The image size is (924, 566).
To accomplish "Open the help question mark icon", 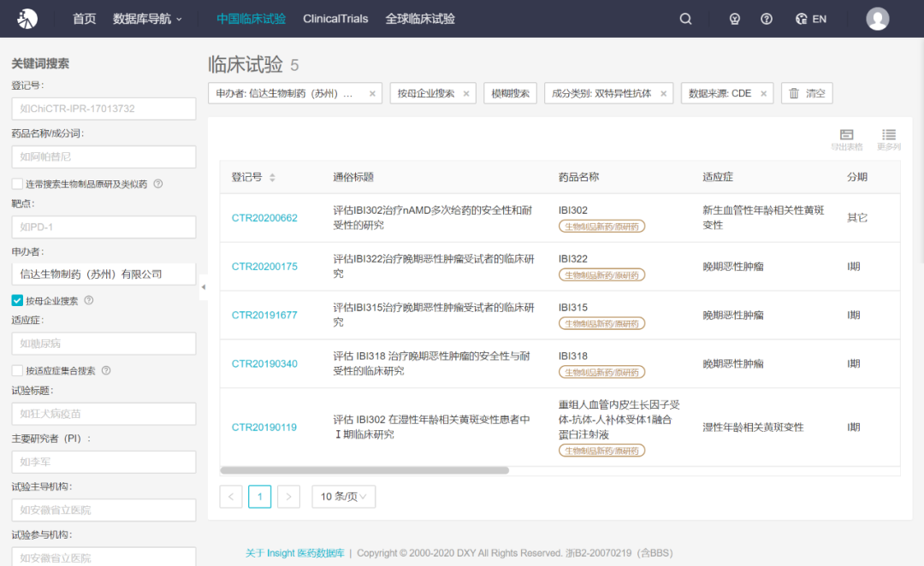I will point(766,19).
